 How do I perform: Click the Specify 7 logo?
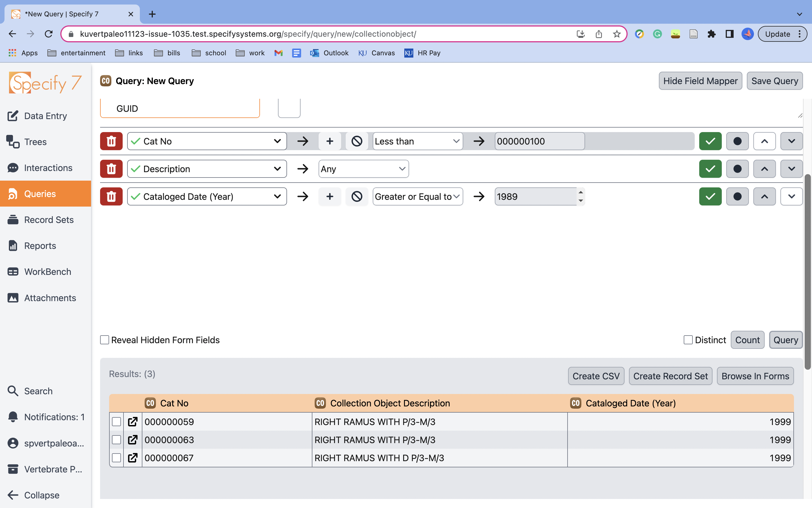(45, 83)
